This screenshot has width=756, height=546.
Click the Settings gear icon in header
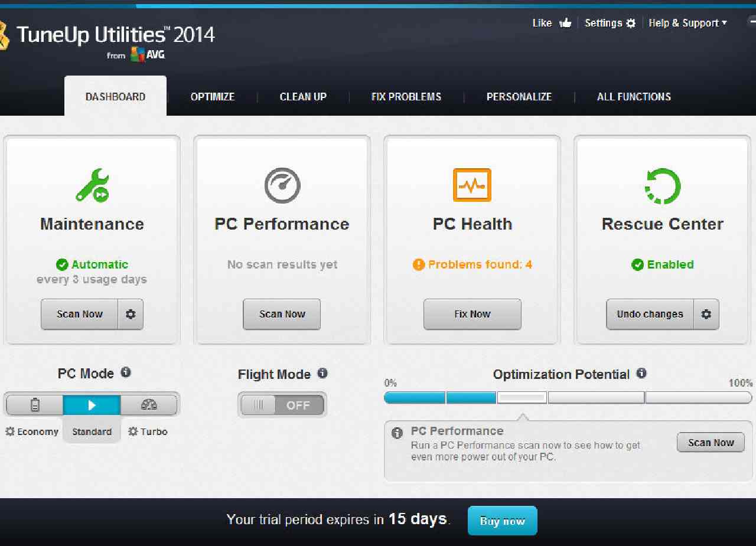(x=631, y=23)
